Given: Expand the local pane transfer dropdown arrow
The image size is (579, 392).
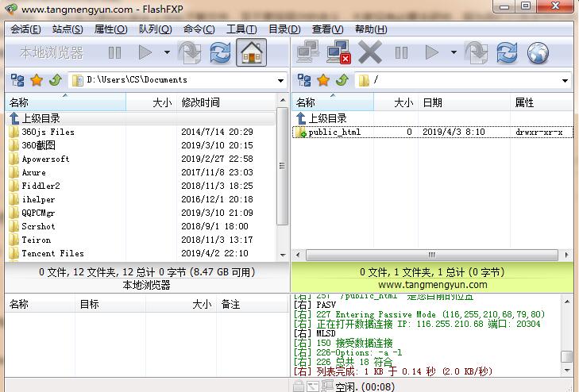Looking at the screenshot, I should 167,52.
